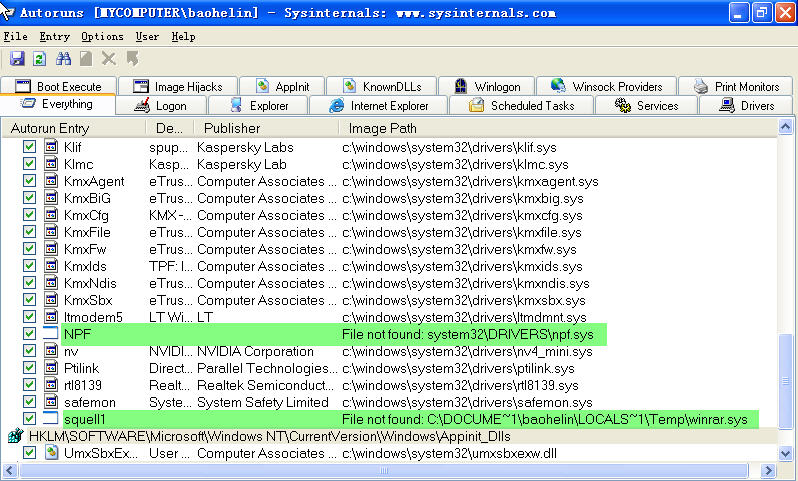Screen dimensions: 798x481
Task: Select the Everything tab
Action: (58, 104)
